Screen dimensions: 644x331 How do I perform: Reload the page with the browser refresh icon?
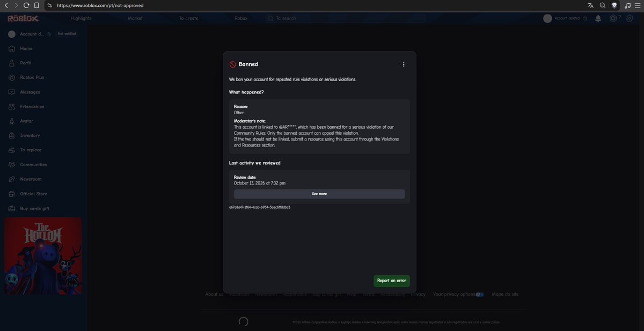coord(26,5)
